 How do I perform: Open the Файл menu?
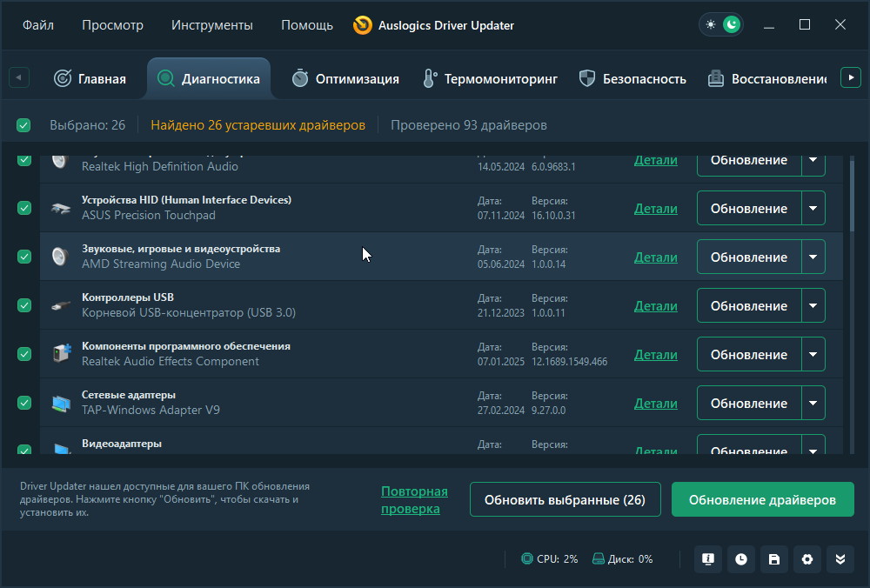pos(38,25)
